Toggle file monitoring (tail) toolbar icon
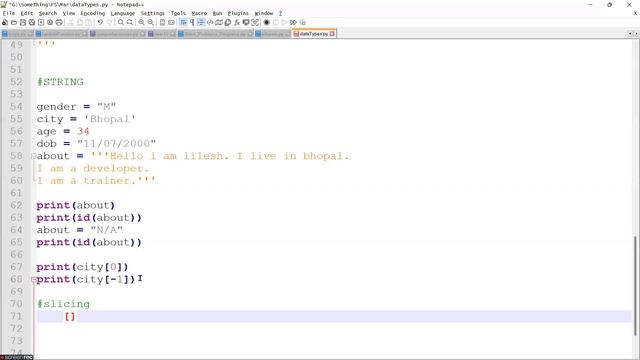 click(x=255, y=22)
